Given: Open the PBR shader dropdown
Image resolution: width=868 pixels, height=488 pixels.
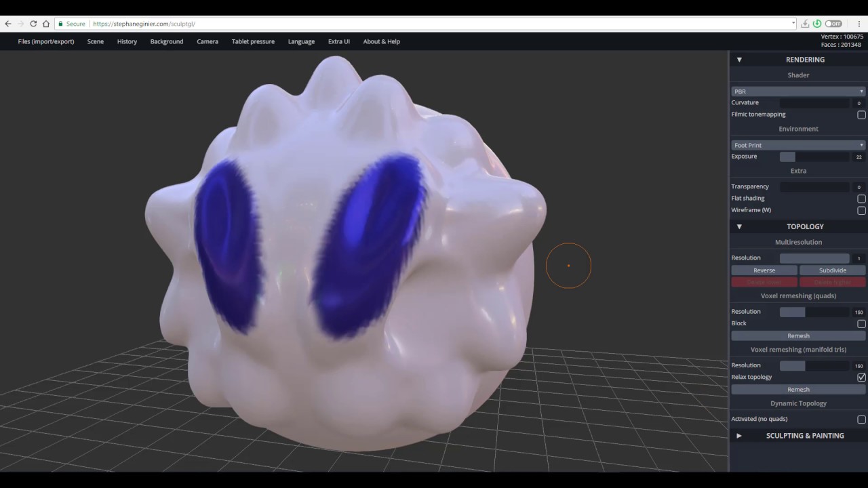Looking at the screenshot, I should coord(799,91).
